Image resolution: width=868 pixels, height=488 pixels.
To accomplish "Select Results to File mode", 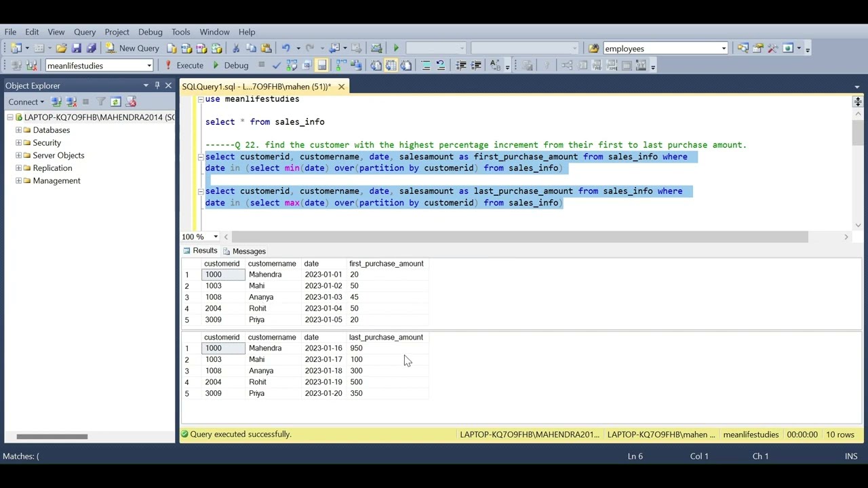I will coord(406,66).
